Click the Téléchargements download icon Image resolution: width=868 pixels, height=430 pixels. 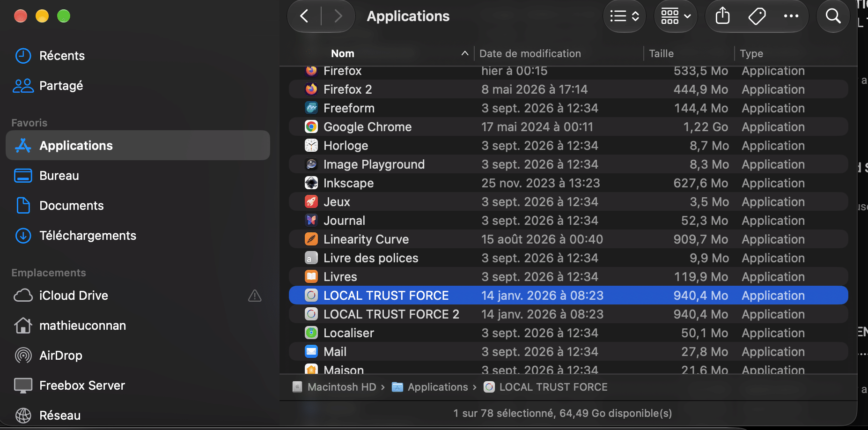tap(23, 236)
